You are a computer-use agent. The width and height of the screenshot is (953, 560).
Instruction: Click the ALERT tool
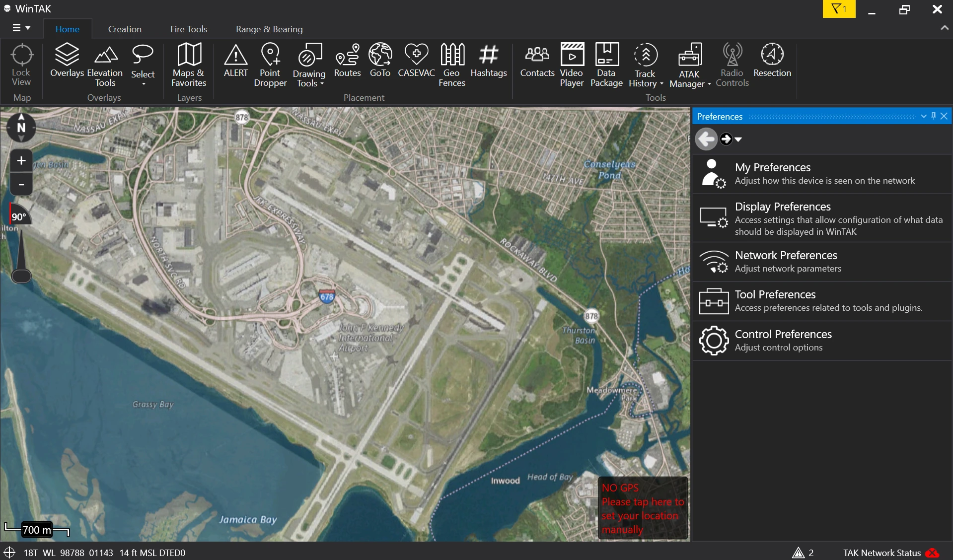point(235,60)
